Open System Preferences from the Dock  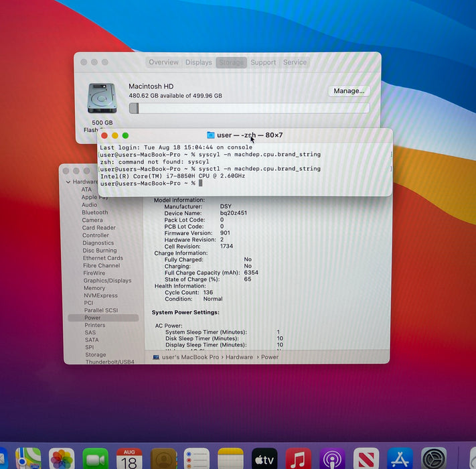pos(434,458)
